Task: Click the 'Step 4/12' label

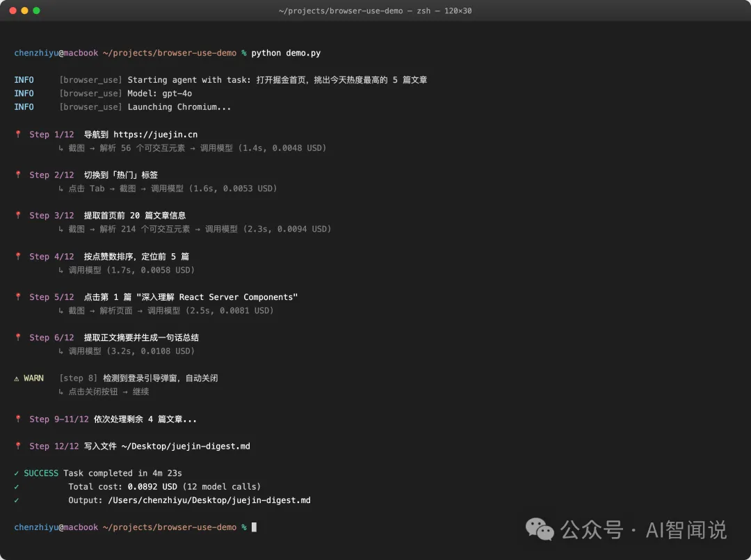Action: (x=51, y=256)
